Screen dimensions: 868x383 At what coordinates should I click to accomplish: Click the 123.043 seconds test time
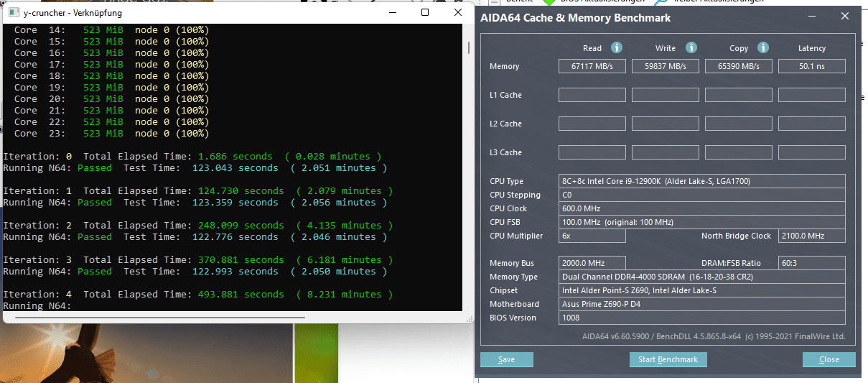pyautogui.click(x=235, y=167)
